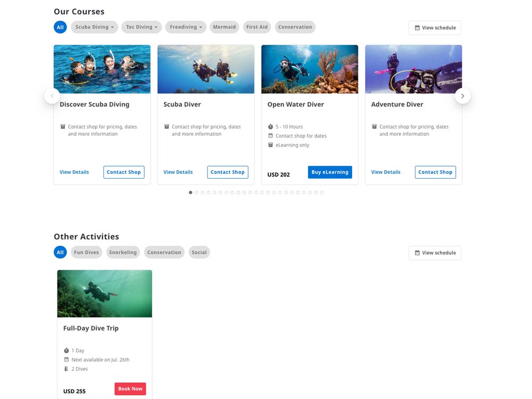Select the First Aid courses filter
Viewport: 532px width, 399px height.
tap(257, 27)
